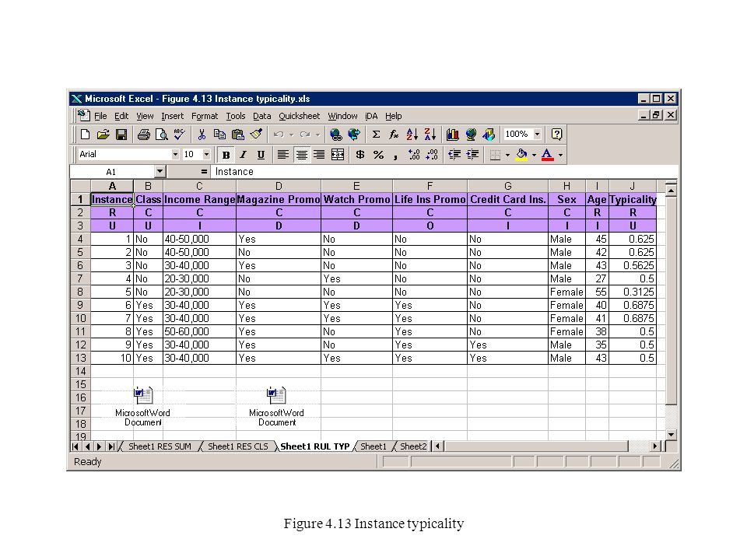Screen dimensions: 747x560
Task: Select row 8 by its header
Action: 80,292
